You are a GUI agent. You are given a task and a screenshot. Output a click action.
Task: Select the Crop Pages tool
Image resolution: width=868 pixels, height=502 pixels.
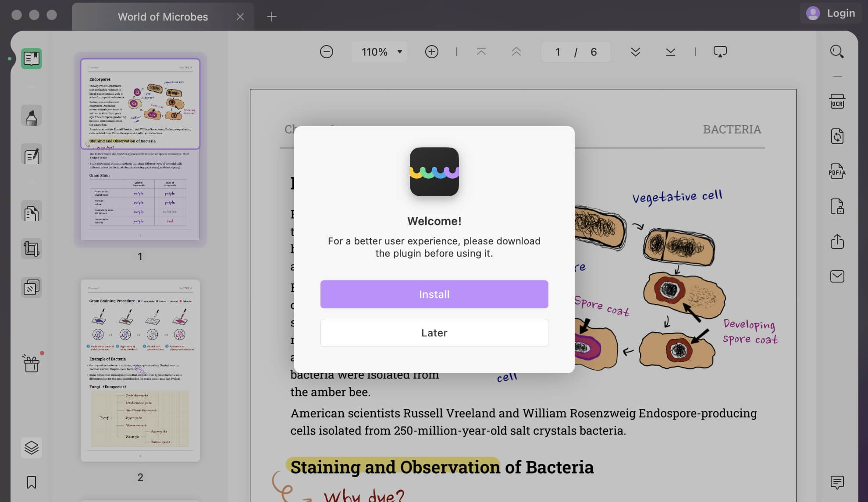[x=31, y=248]
